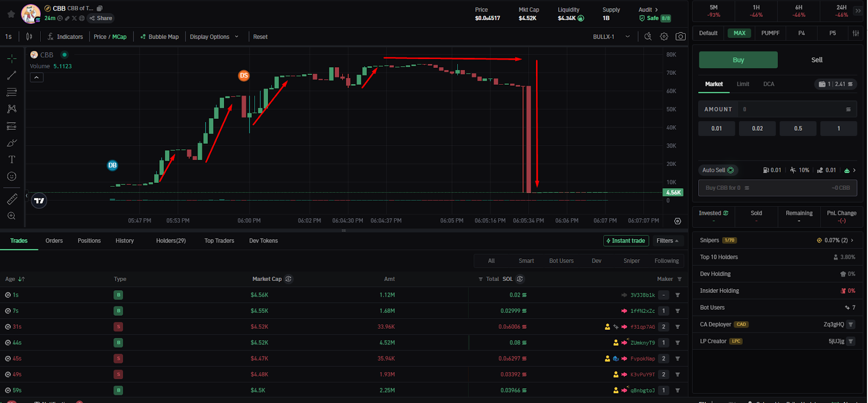This screenshot has width=868, height=403.
Task: Choose the text annotation tool
Action: coord(11,159)
